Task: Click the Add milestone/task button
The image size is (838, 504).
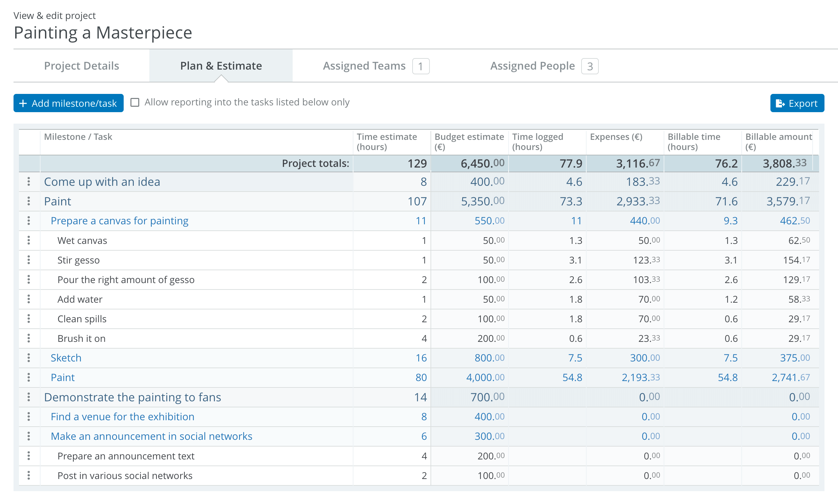Action: pos(68,103)
